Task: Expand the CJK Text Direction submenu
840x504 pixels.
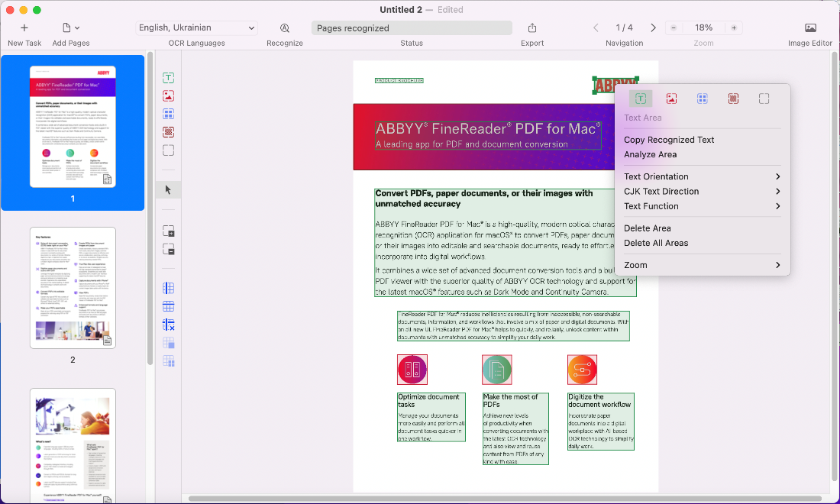Action: click(x=703, y=192)
